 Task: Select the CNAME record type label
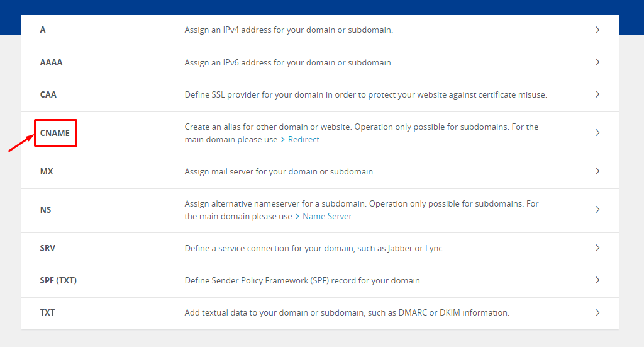[55, 134]
